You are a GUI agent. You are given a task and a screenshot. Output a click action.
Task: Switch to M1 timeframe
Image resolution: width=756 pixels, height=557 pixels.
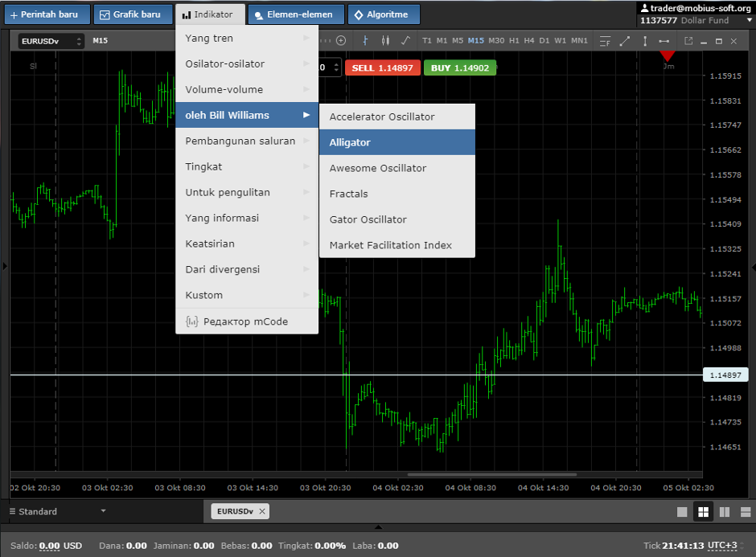pyautogui.click(x=442, y=41)
